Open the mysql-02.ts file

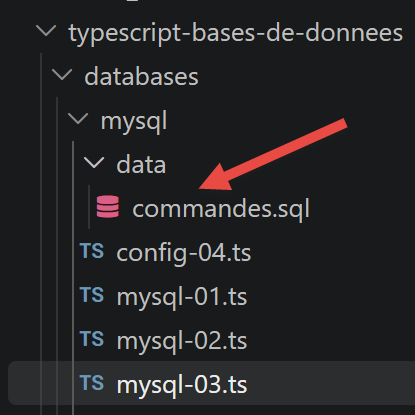(182, 342)
